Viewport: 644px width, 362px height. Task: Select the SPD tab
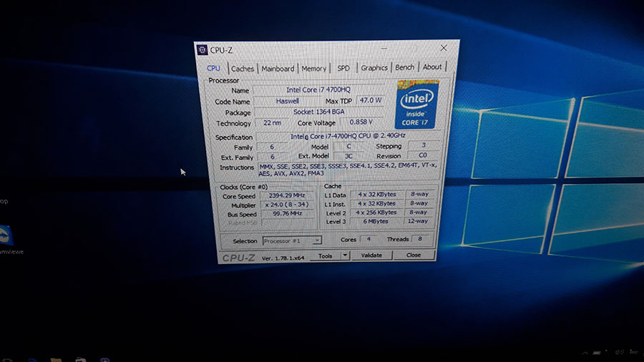tap(343, 68)
